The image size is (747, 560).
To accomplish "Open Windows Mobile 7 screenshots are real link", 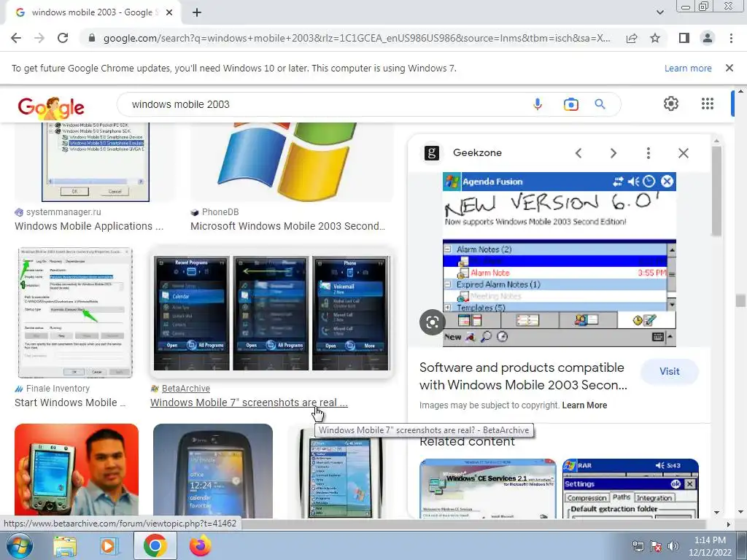I will [249, 402].
